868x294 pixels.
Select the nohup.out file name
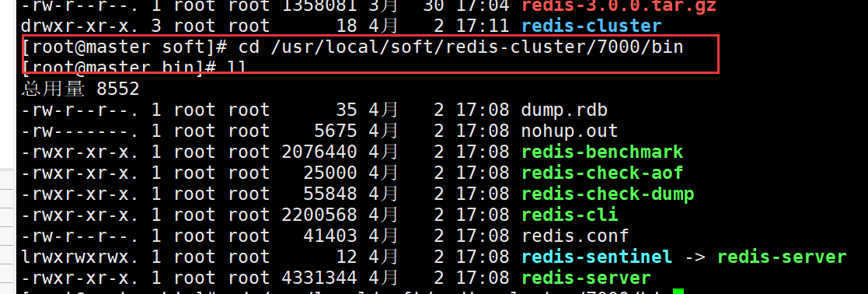(570, 131)
